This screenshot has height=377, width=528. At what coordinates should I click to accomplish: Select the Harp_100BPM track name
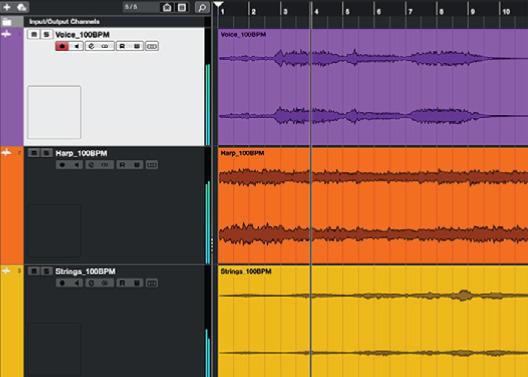point(81,153)
